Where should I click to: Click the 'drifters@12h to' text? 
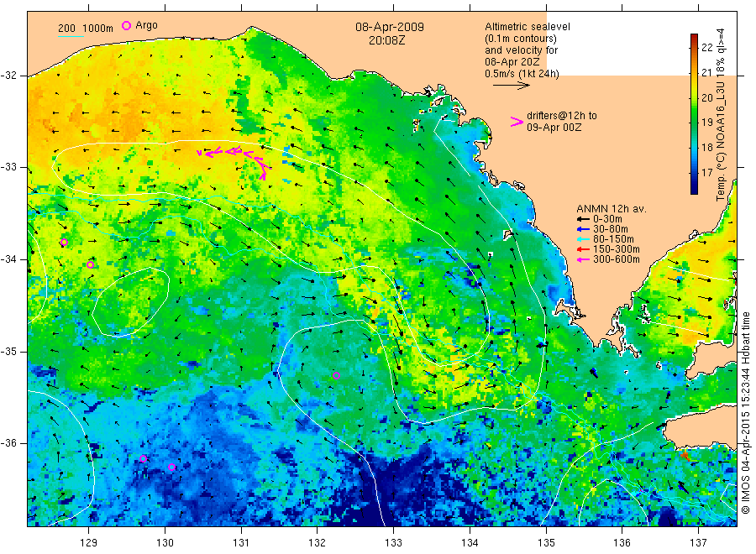click(x=562, y=116)
